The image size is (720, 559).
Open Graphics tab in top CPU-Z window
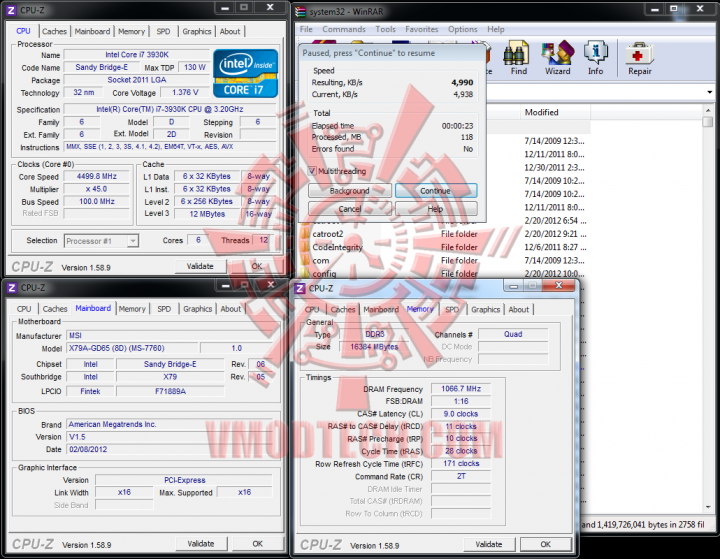(x=197, y=31)
